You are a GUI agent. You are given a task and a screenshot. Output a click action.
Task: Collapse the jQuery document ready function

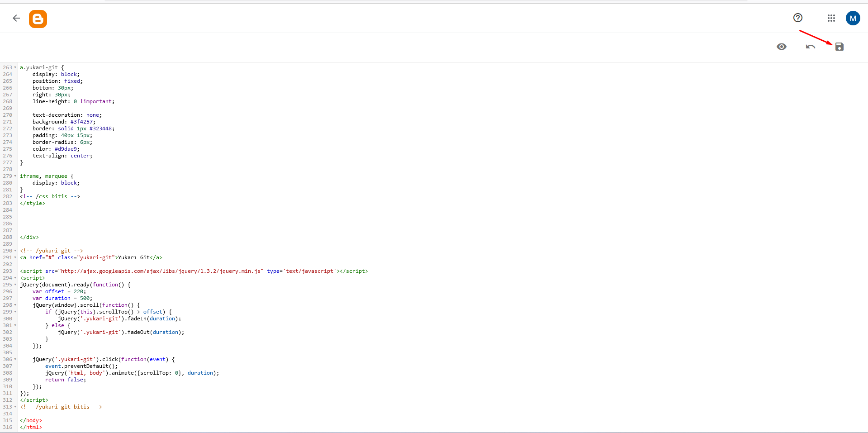coord(15,285)
